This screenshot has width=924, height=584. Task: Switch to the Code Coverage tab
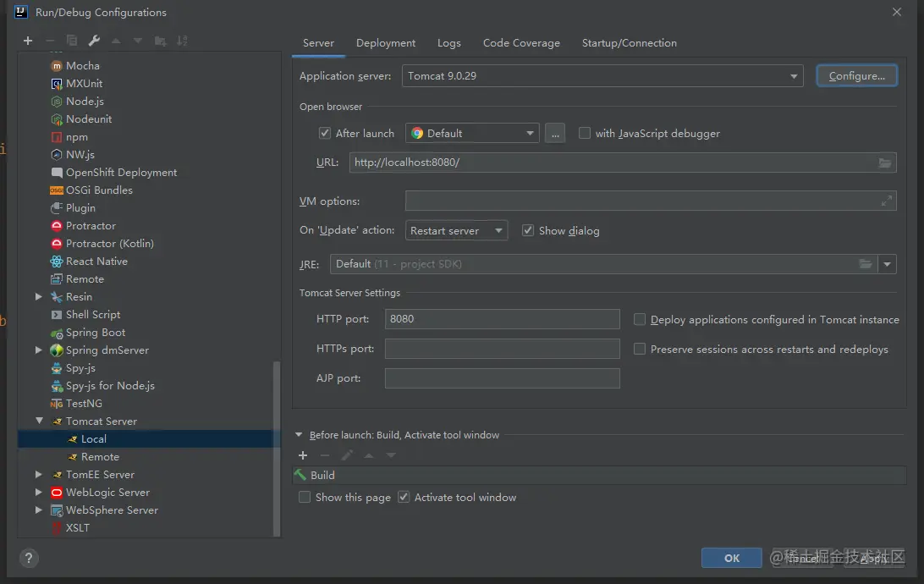click(521, 43)
